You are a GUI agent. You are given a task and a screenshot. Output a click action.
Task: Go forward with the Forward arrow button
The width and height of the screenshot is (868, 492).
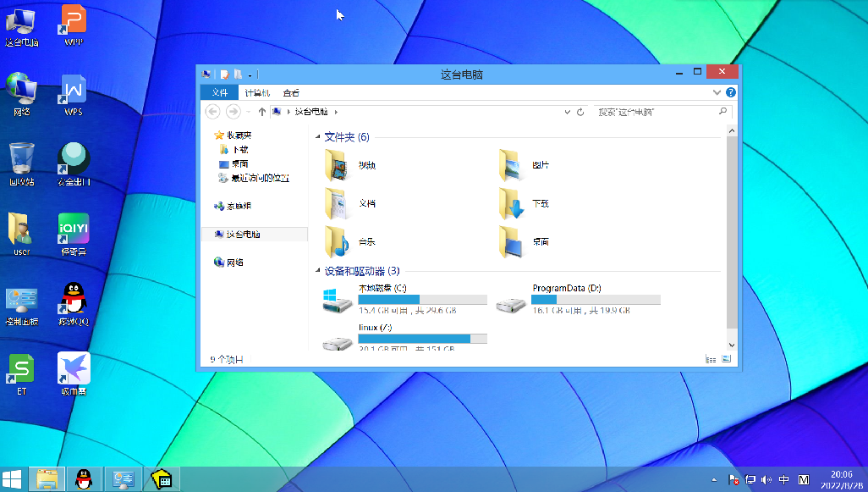coord(233,112)
